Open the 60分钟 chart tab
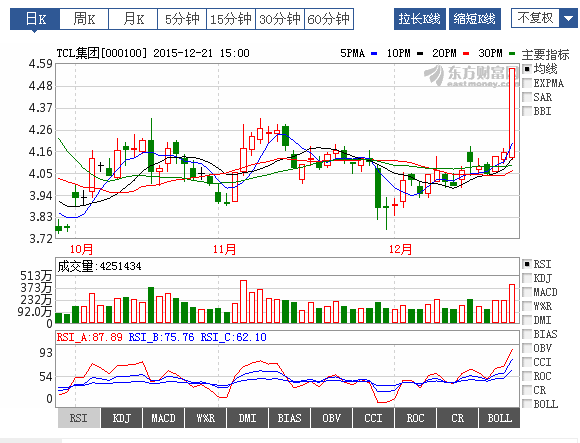This screenshot has height=443, width=580. (x=329, y=19)
